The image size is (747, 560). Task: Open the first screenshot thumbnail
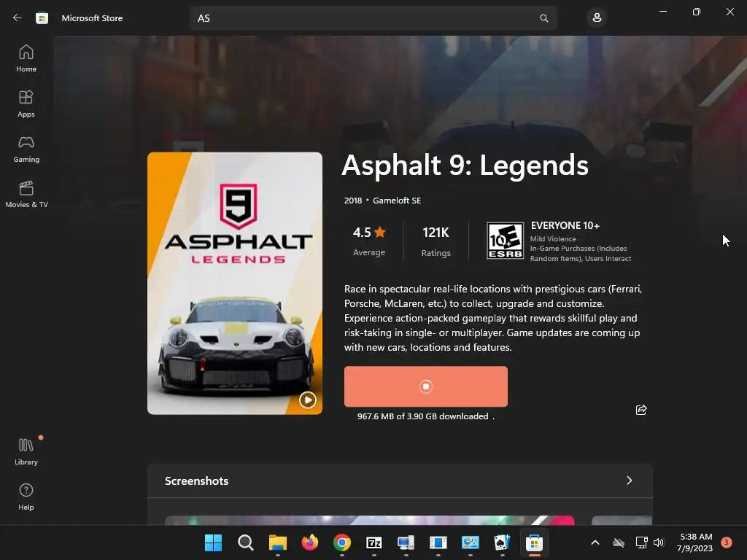369,520
